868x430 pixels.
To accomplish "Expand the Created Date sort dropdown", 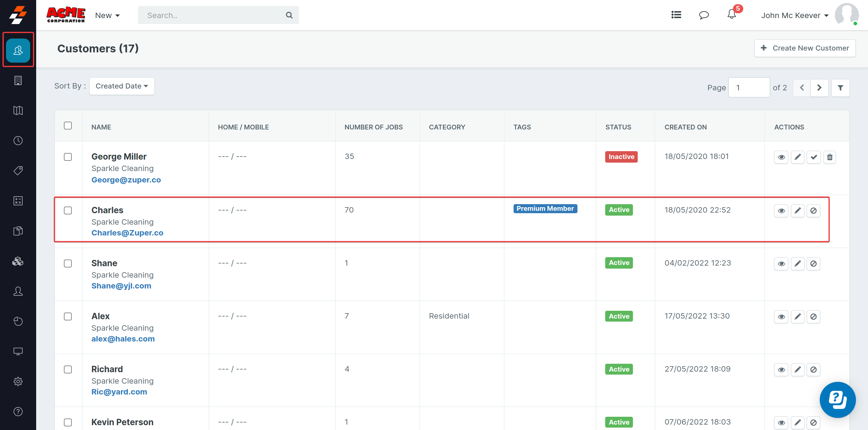I will point(122,86).
